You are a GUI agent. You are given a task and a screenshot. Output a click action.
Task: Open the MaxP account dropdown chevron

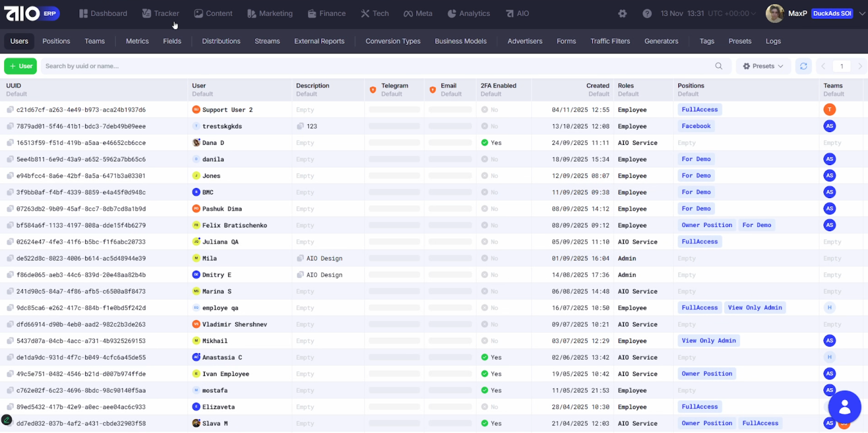pyautogui.click(x=861, y=14)
